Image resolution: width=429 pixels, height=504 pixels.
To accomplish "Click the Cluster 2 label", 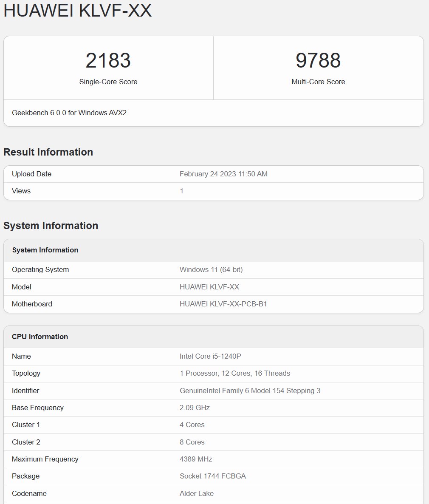I will (x=26, y=442).
